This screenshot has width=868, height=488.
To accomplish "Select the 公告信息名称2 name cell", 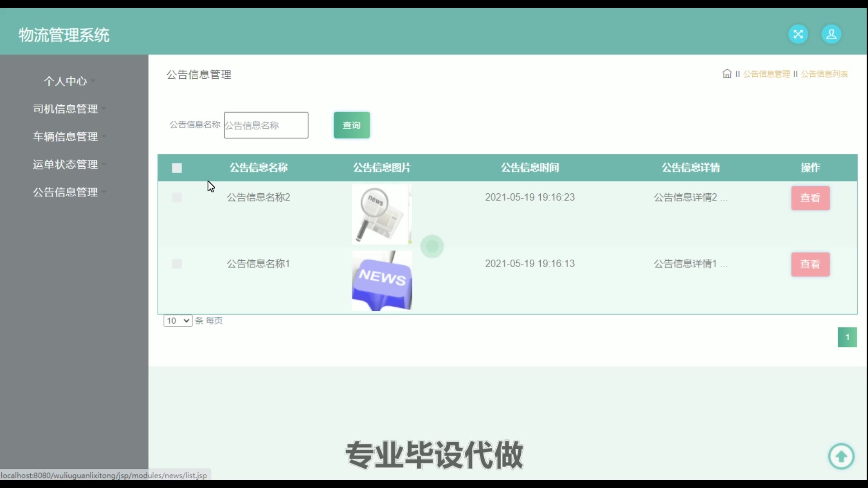I will [x=258, y=197].
